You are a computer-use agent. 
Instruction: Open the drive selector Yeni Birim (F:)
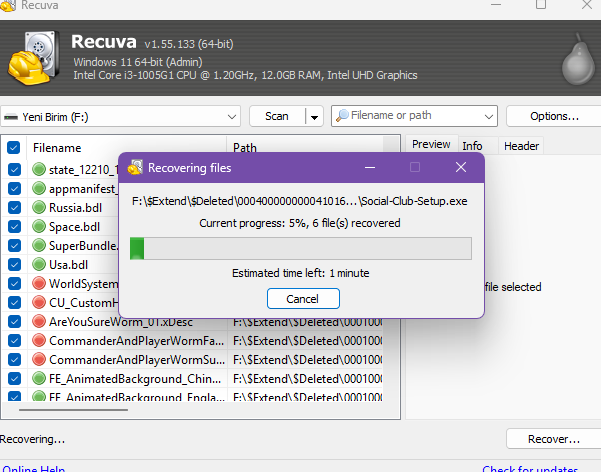click(x=120, y=116)
